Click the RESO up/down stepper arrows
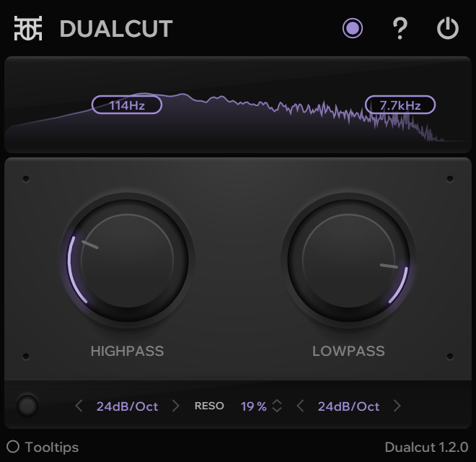 (277, 406)
